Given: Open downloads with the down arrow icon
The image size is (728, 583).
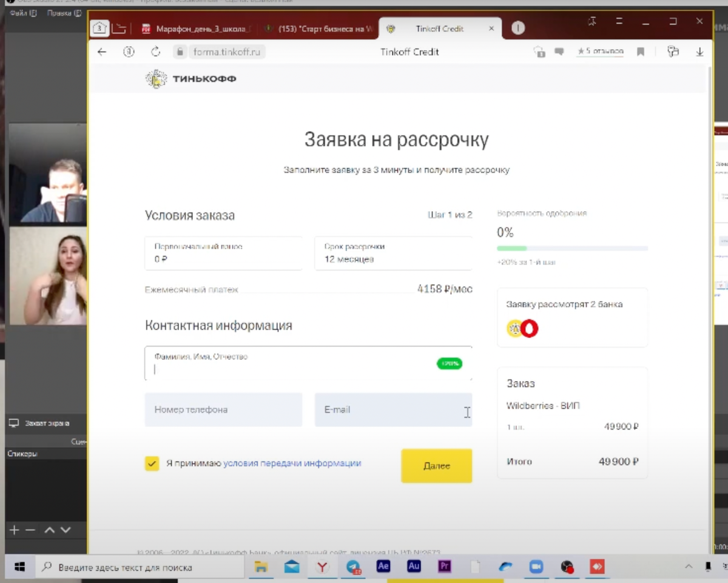Looking at the screenshot, I should click(700, 52).
